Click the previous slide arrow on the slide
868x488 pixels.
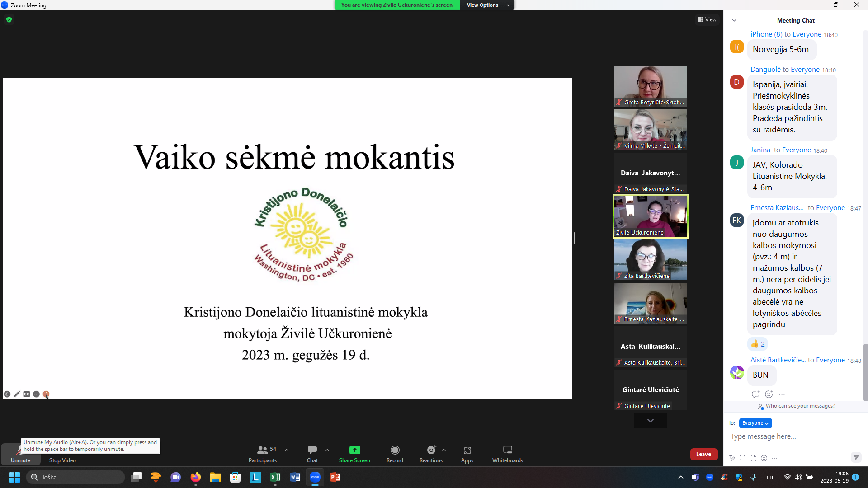pyautogui.click(x=7, y=394)
